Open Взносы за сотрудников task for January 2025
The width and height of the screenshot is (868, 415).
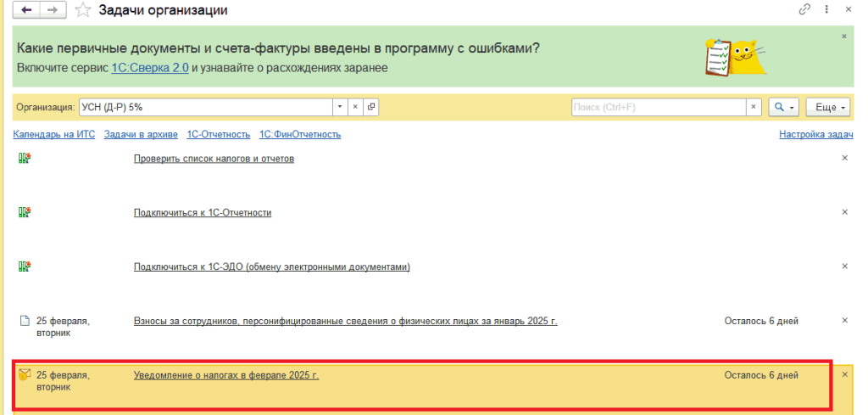coord(346,322)
